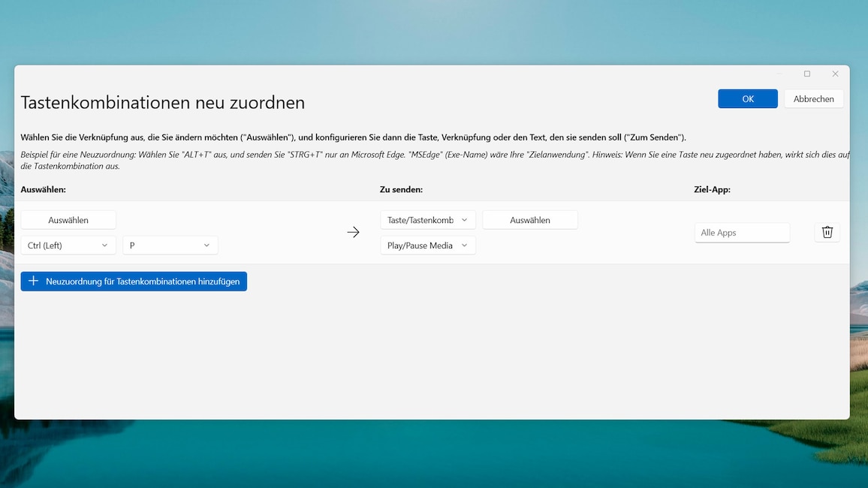The image size is (868, 488).
Task: Cancel with the Abbrechen button
Action: pyautogui.click(x=813, y=99)
